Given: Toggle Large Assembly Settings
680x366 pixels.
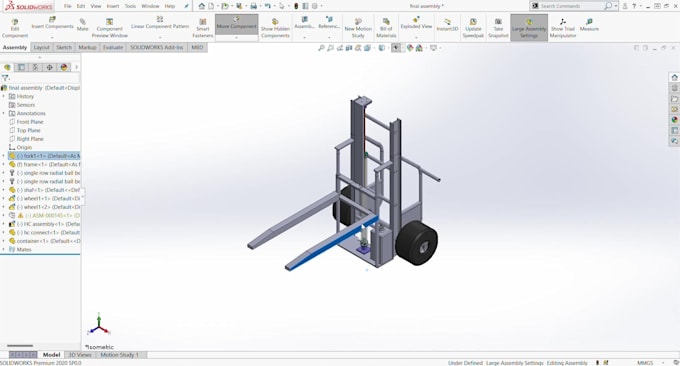Looking at the screenshot, I should tap(529, 28).
